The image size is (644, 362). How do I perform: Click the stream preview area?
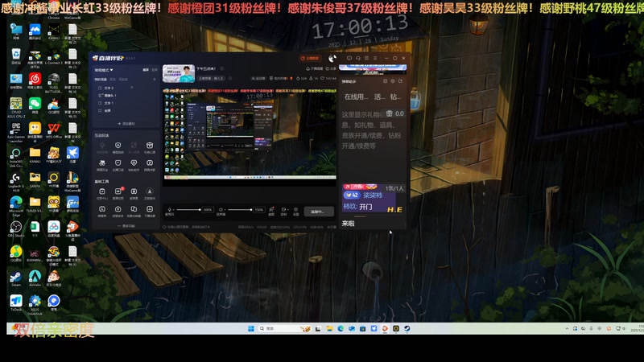(x=250, y=136)
